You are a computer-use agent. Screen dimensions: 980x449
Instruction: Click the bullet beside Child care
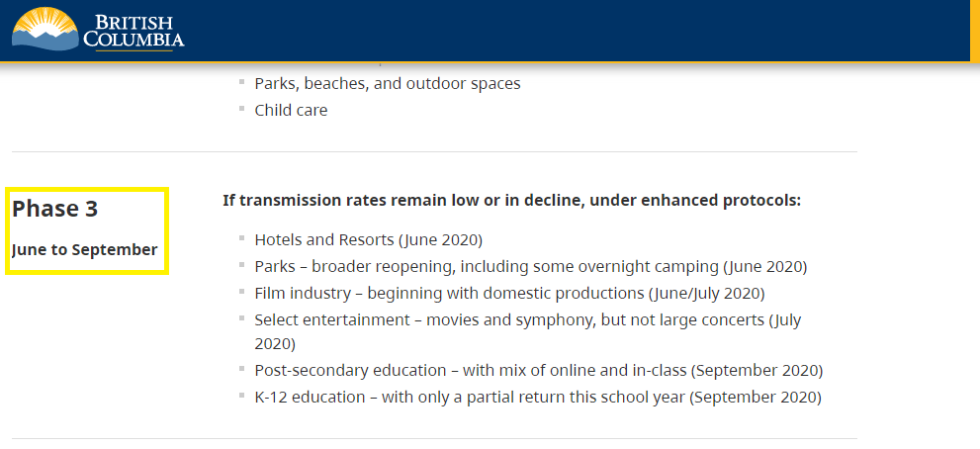click(x=241, y=108)
